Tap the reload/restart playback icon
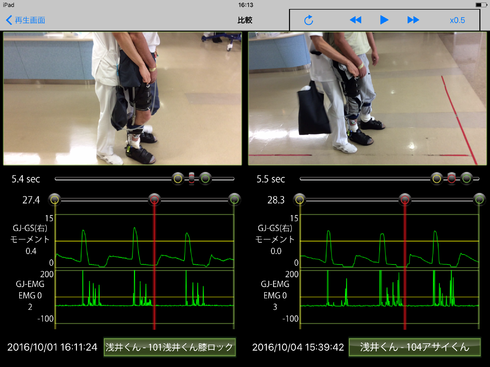490x367 pixels. (309, 20)
